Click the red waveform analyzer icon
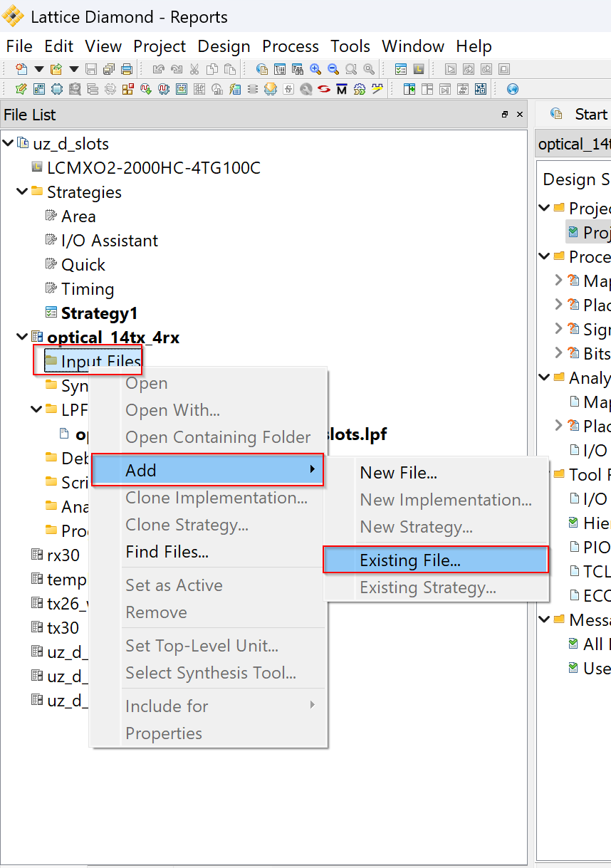Viewport: 611px width, 868px height. coord(164,89)
